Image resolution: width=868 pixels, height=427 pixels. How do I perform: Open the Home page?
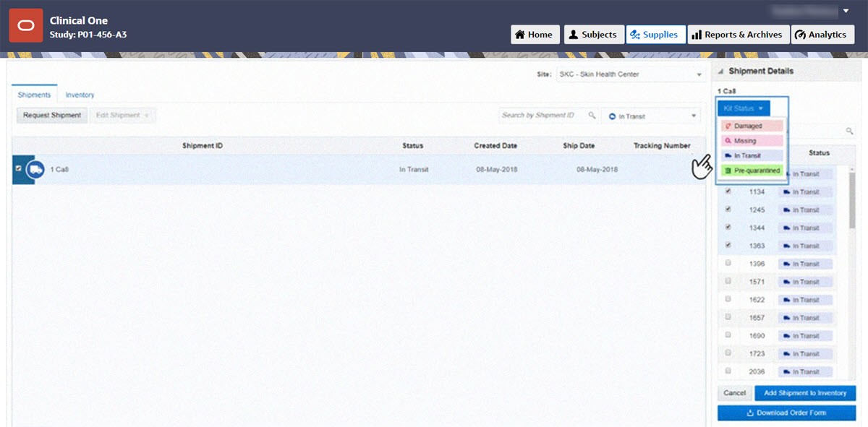[535, 35]
